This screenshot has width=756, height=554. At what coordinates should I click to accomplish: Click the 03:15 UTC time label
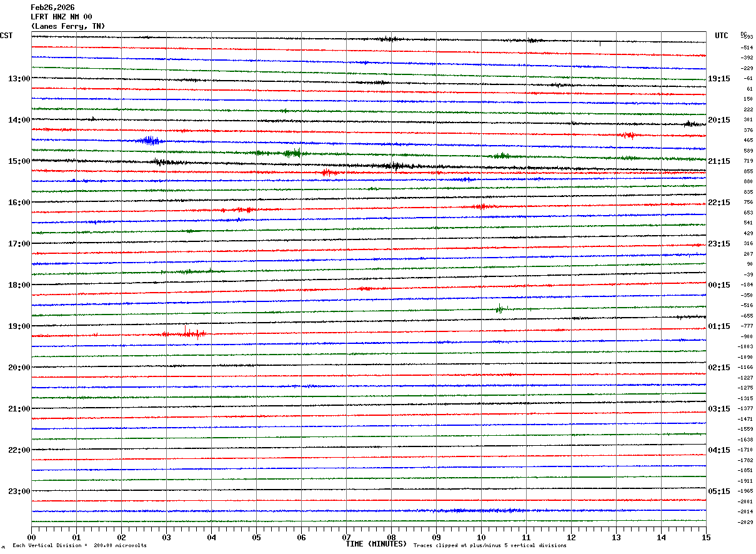tap(719, 409)
